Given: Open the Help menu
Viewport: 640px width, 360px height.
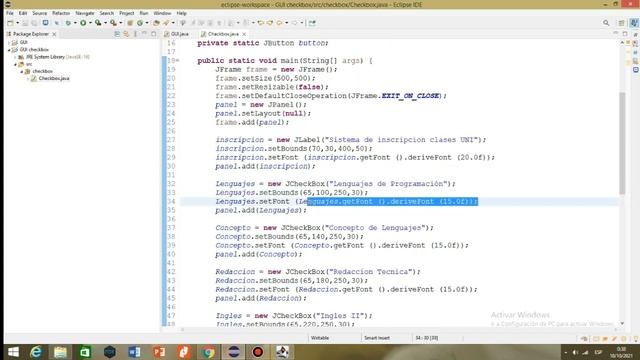Looking at the screenshot, I should pyautogui.click(x=182, y=13).
